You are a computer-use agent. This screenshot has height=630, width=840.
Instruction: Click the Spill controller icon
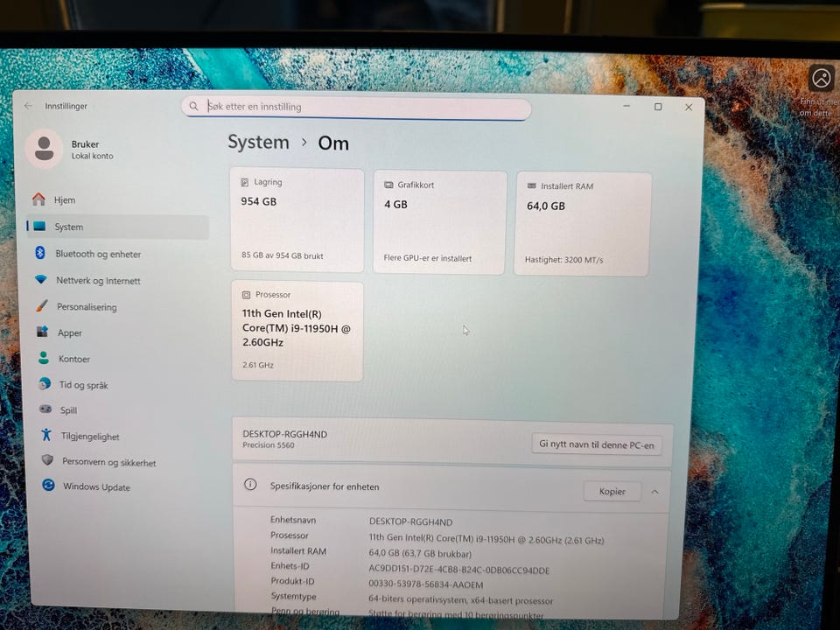pyautogui.click(x=45, y=409)
